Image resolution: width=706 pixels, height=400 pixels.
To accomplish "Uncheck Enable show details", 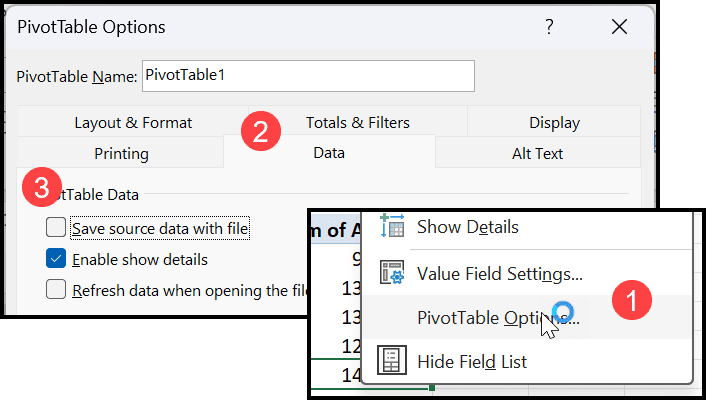I will 56,259.
